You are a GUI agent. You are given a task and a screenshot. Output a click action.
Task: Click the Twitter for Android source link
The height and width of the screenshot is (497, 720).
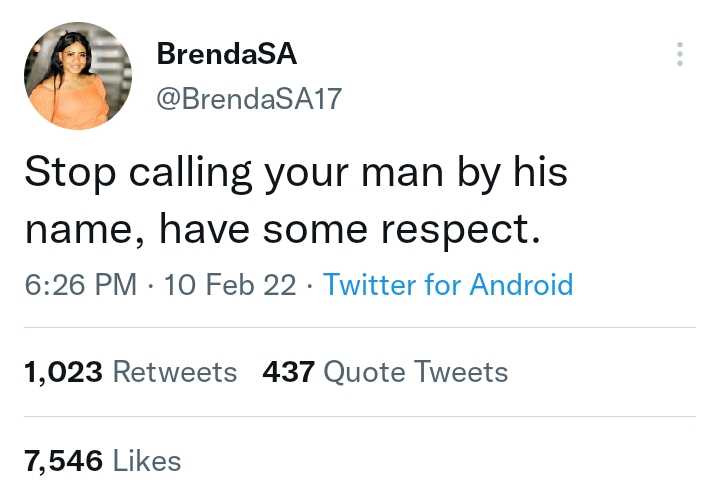point(448,285)
